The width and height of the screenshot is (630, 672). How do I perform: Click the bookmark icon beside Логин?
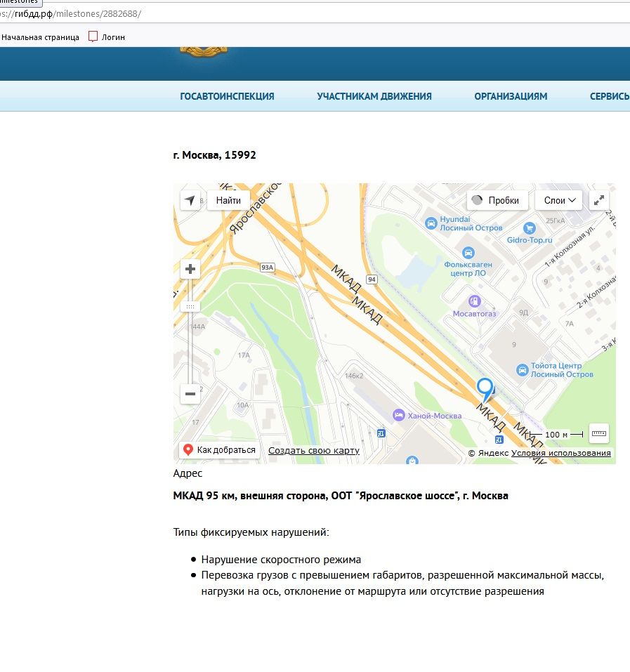pos(93,37)
